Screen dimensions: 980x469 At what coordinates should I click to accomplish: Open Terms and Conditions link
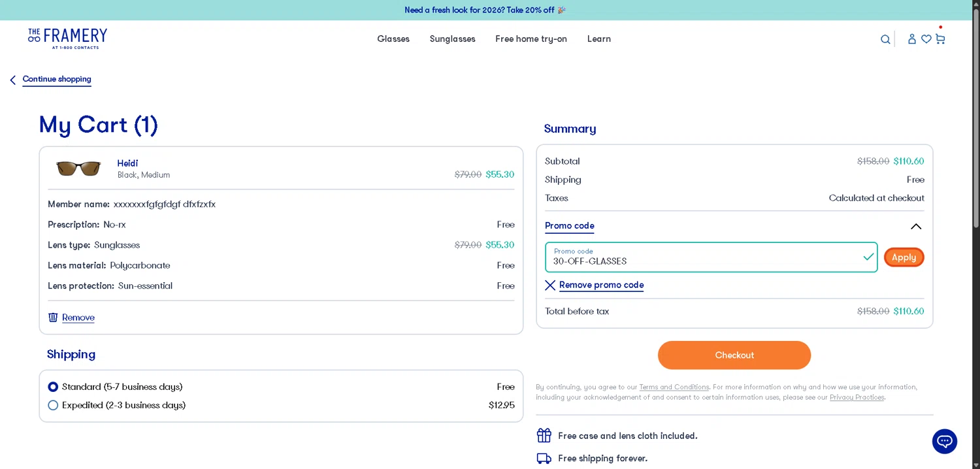click(x=674, y=387)
